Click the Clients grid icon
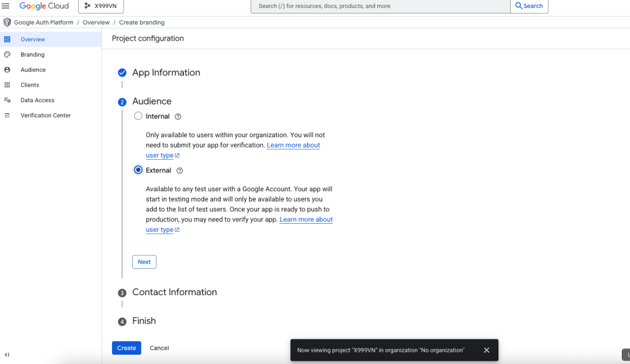 click(7, 85)
